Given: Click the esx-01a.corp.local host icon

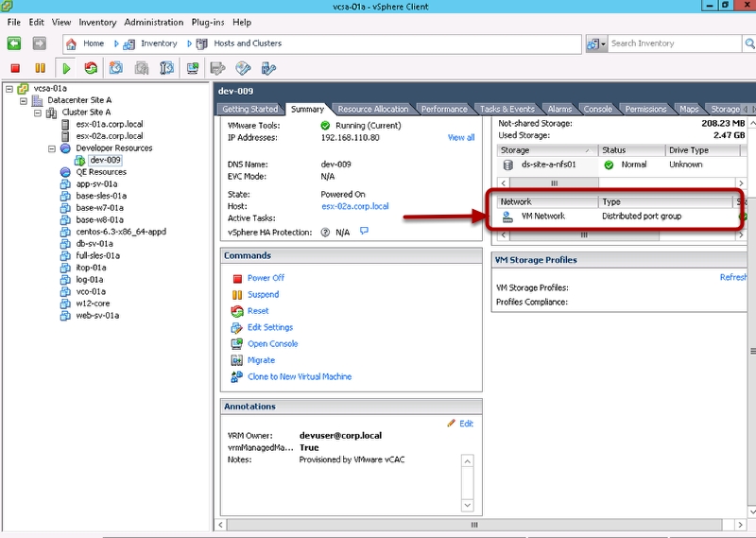Looking at the screenshot, I should click(x=65, y=125).
